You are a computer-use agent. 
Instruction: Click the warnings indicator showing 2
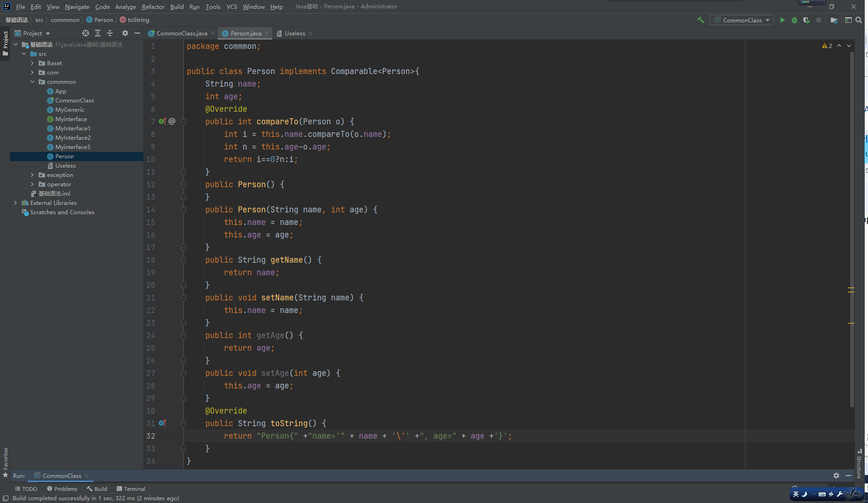pos(827,46)
